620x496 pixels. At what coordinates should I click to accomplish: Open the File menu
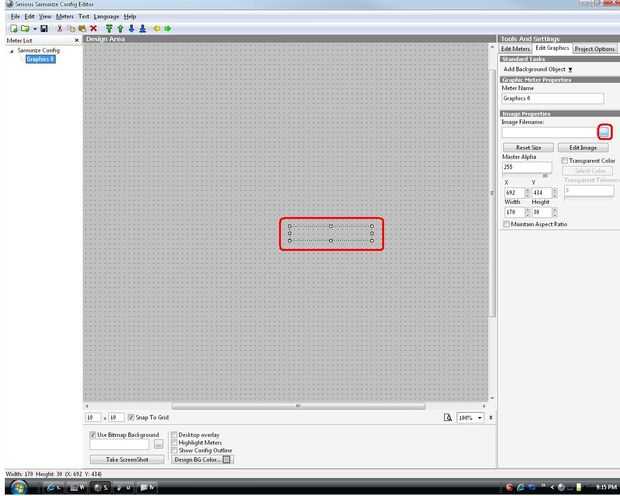(15, 16)
